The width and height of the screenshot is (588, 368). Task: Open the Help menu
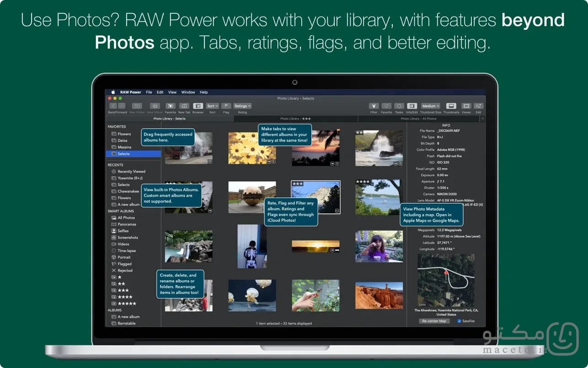204,92
